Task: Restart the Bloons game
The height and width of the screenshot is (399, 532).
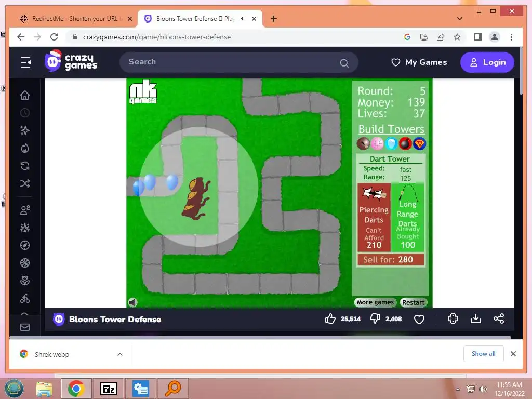Action: pos(413,302)
